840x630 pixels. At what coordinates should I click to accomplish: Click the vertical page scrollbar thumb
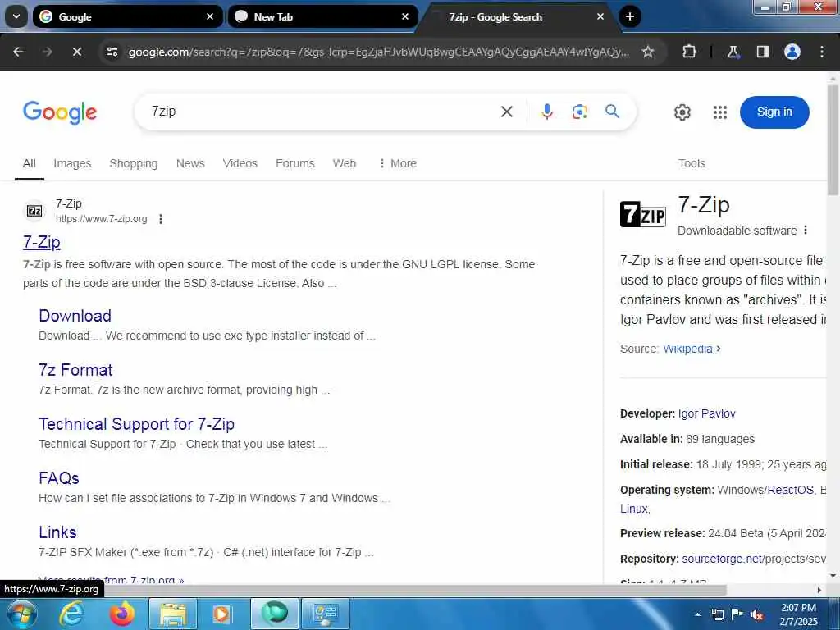[x=833, y=139]
